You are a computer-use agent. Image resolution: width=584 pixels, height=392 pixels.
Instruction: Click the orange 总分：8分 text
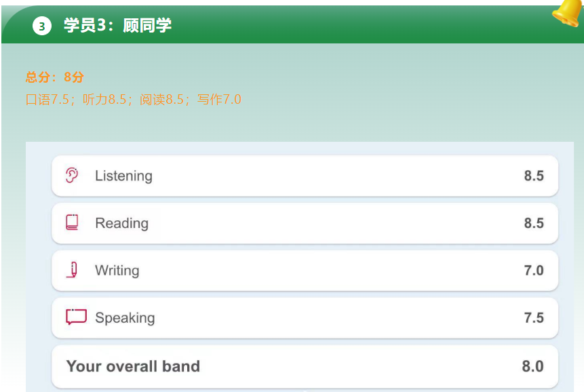(x=55, y=77)
